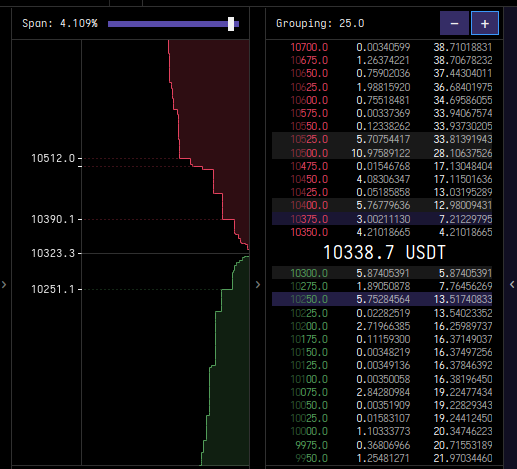Select the 10550.0 ask price

309,126
